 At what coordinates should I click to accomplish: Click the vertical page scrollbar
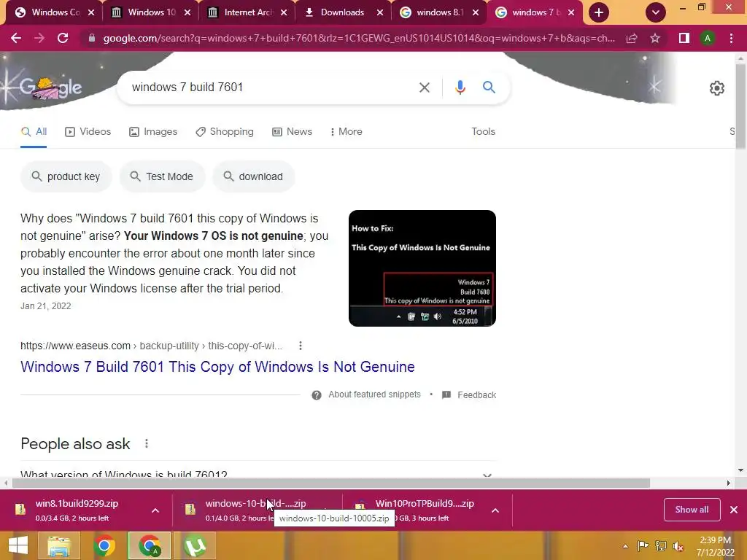(740, 105)
